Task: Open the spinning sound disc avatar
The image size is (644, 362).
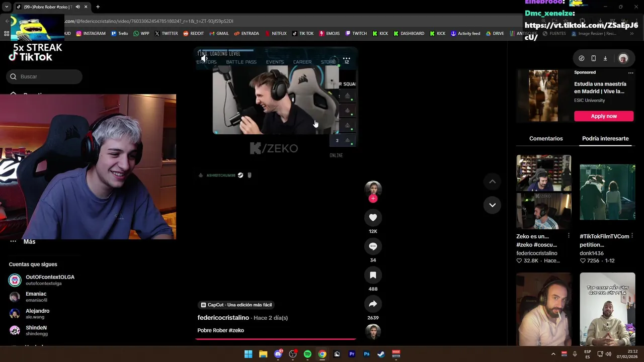Action: pos(373,332)
